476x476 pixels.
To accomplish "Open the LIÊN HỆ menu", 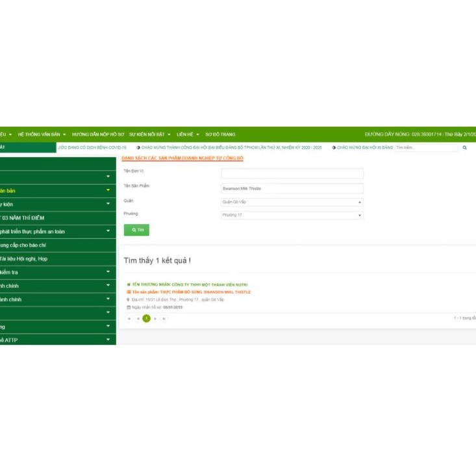I will (188, 134).
